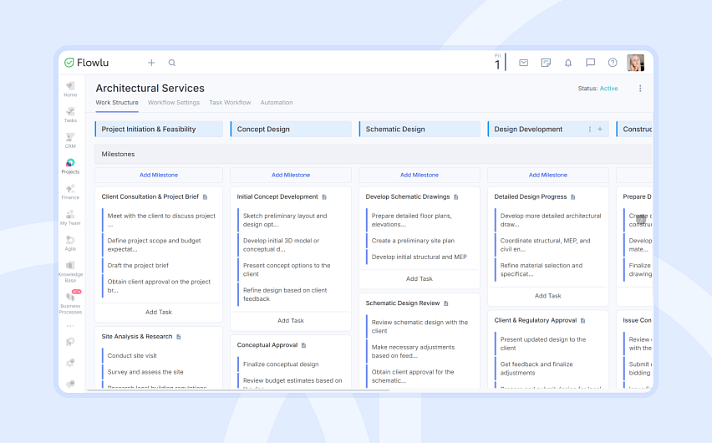Click note icon beside Client & Regulatory Approval

583,320
